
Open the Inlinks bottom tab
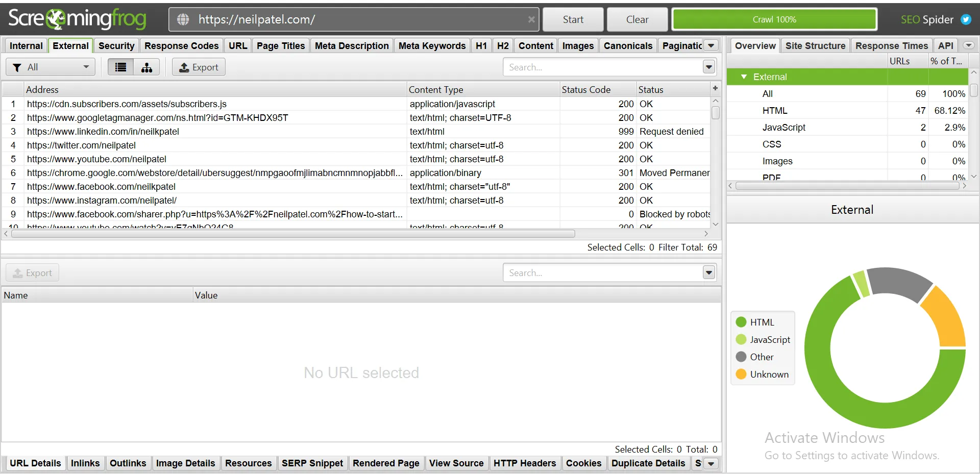85,463
